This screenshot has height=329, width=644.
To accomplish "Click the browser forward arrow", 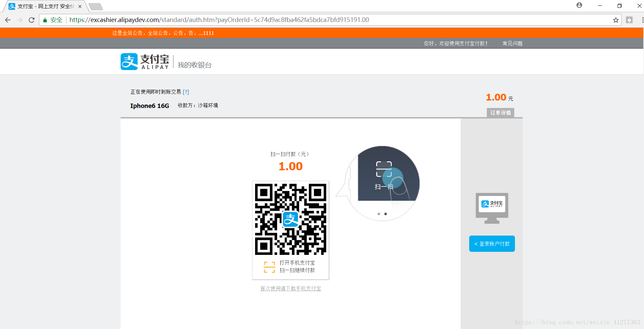I will coord(20,20).
